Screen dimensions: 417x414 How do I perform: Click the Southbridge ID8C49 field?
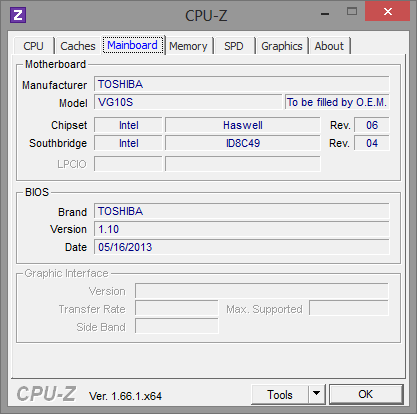[x=243, y=143]
